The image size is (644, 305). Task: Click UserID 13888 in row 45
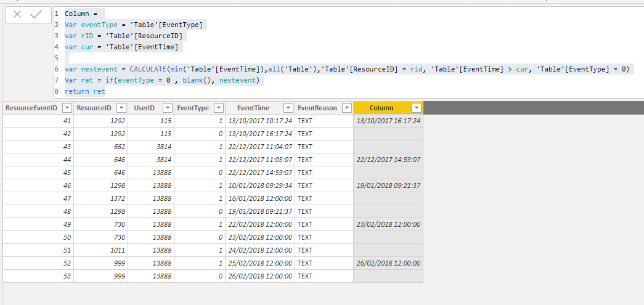pos(151,173)
